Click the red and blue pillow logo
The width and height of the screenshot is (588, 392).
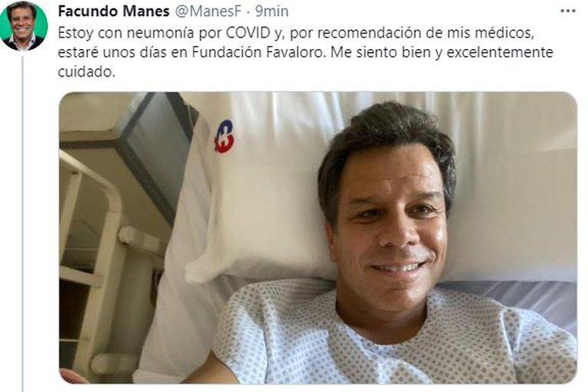(x=224, y=136)
